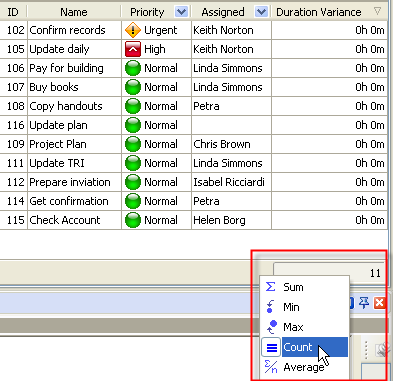Select the Check Account task name
The height and width of the screenshot is (381, 393).
(x=65, y=220)
